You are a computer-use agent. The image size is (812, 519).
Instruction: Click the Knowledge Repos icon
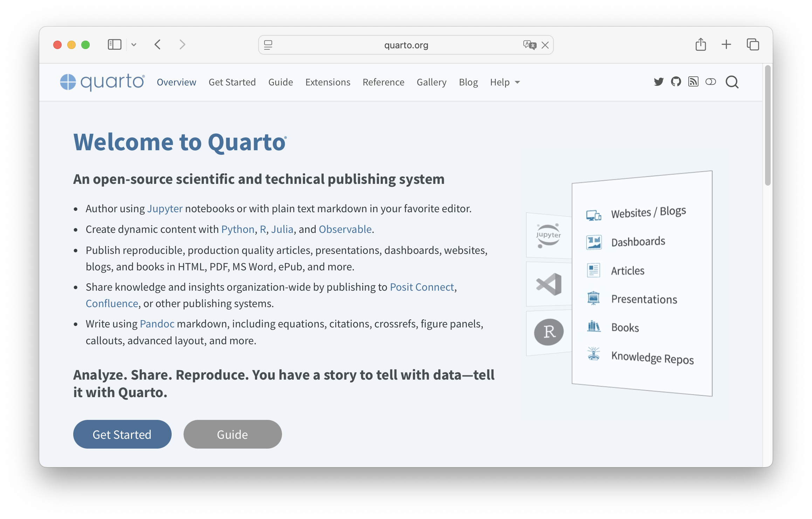coord(593,354)
